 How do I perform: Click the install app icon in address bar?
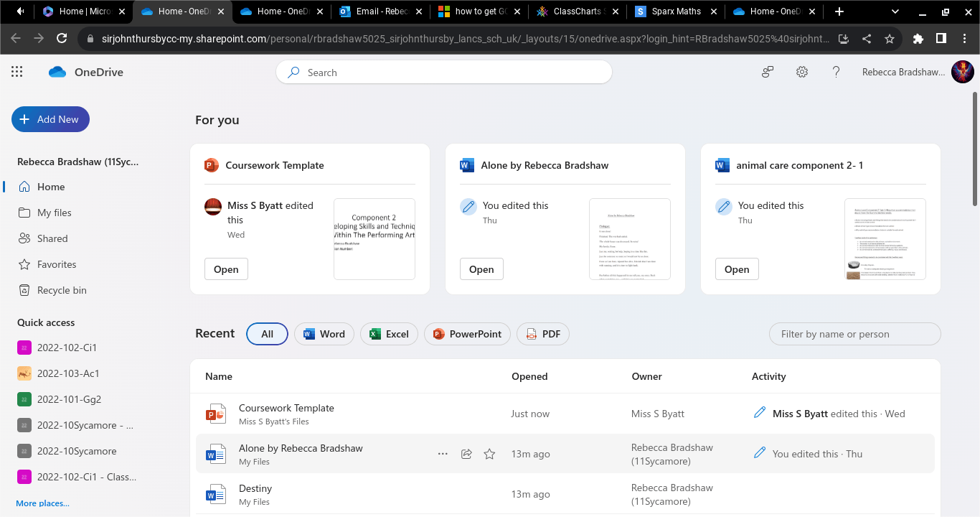[844, 39]
